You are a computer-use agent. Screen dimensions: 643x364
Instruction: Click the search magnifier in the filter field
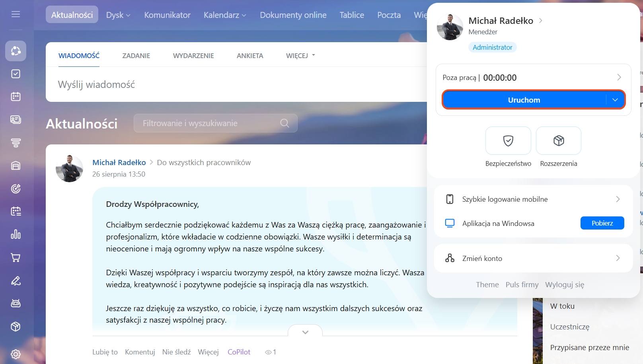284,123
